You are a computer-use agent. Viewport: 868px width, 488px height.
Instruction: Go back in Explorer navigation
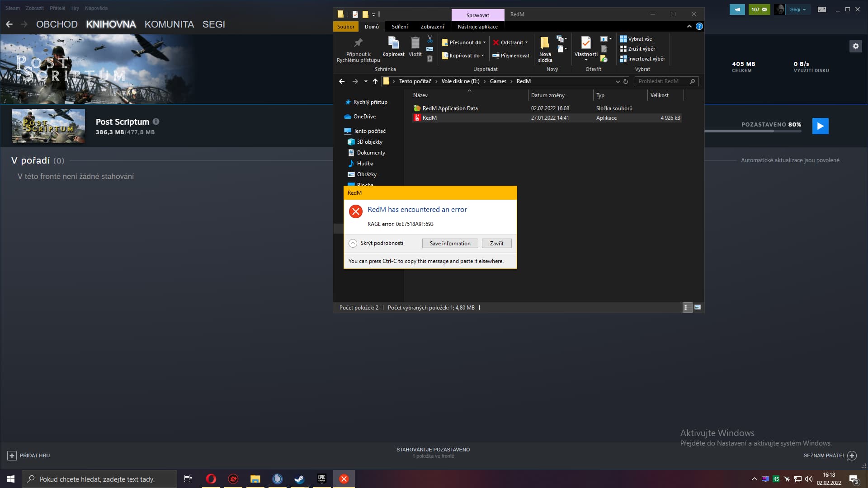[x=342, y=81]
